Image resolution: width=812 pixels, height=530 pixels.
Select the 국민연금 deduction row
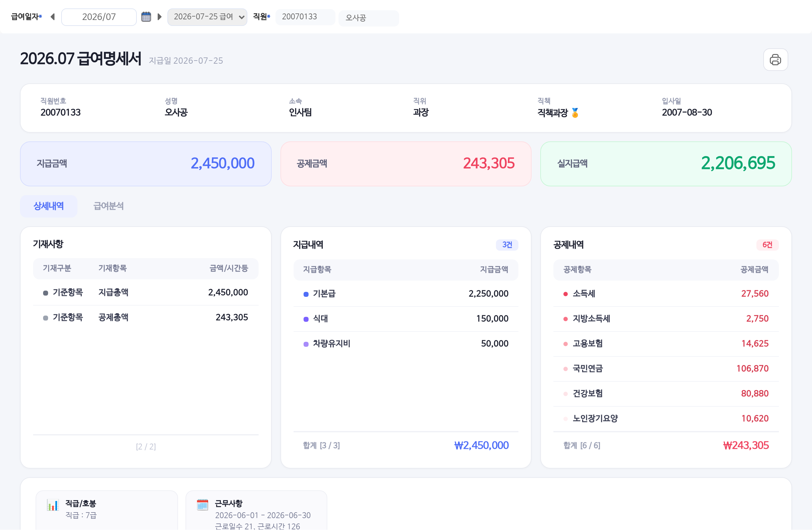coord(666,368)
